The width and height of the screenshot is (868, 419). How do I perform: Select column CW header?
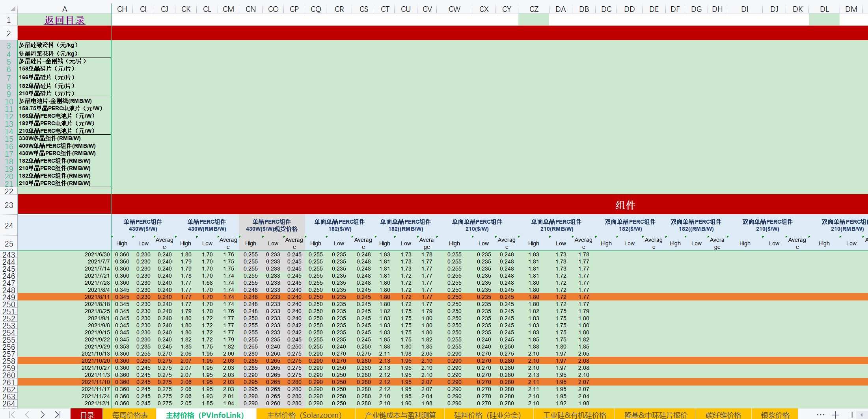point(454,9)
